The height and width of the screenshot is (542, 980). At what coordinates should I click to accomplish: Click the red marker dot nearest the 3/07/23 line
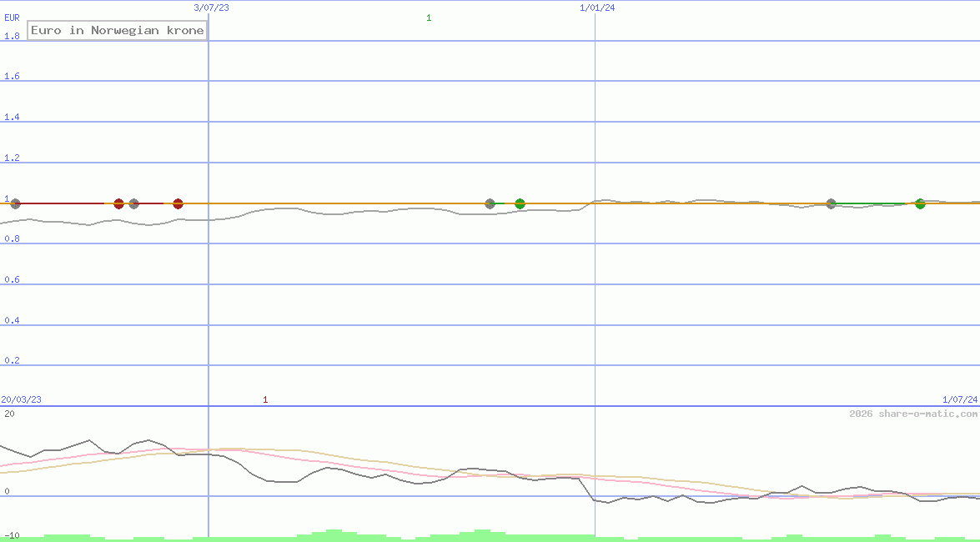coord(178,203)
